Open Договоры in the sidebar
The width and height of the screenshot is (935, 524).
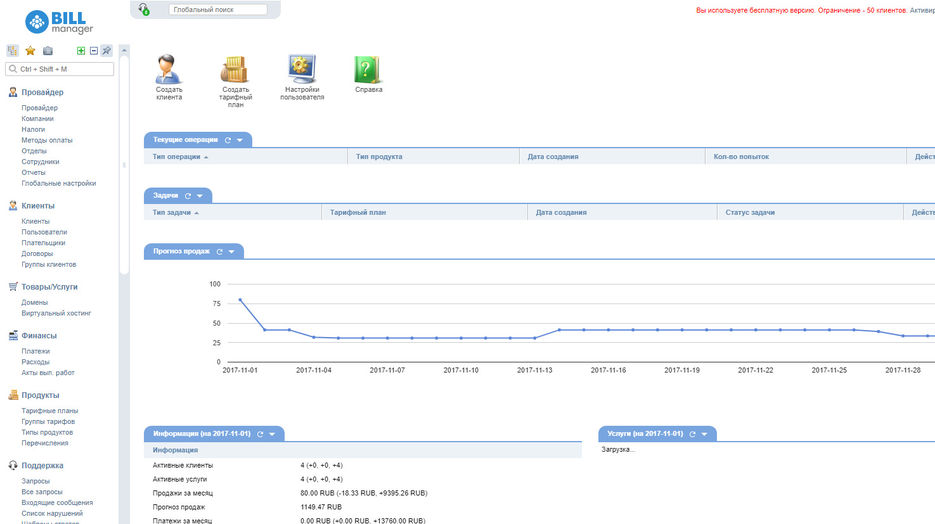[37, 253]
